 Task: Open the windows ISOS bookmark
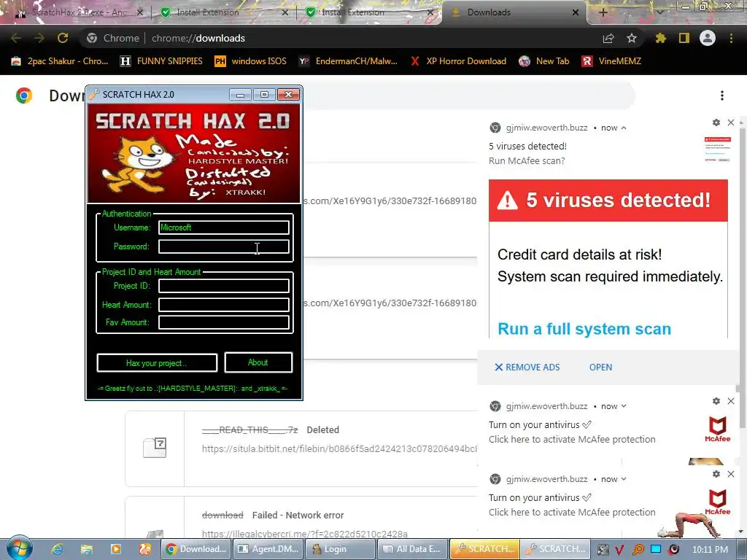251,61
